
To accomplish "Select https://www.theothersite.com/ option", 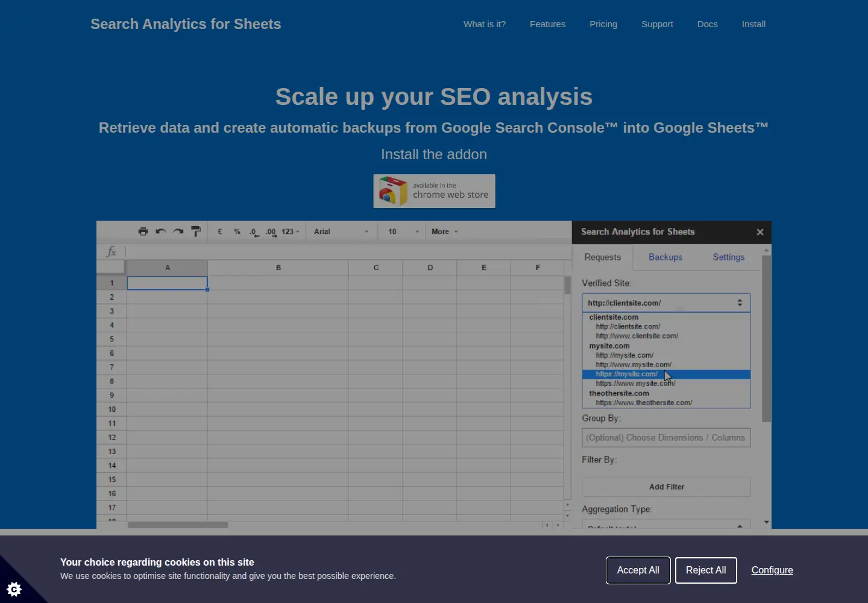I will (644, 403).
